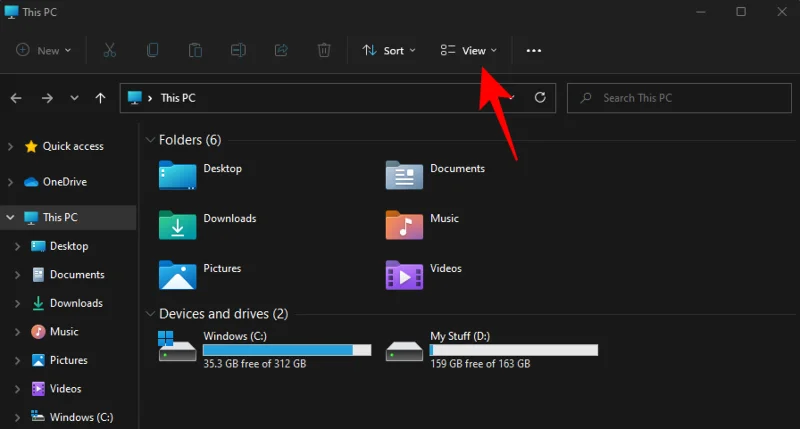Collapse the Devices and drives (2) group
The height and width of the screenshot is (429, 800).
(x=150, y=314)
